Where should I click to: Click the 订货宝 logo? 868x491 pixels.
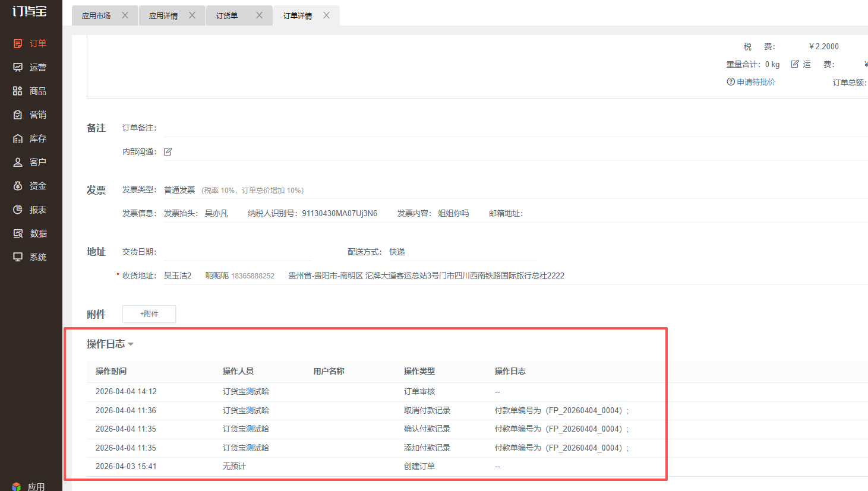tap(30, 10)
